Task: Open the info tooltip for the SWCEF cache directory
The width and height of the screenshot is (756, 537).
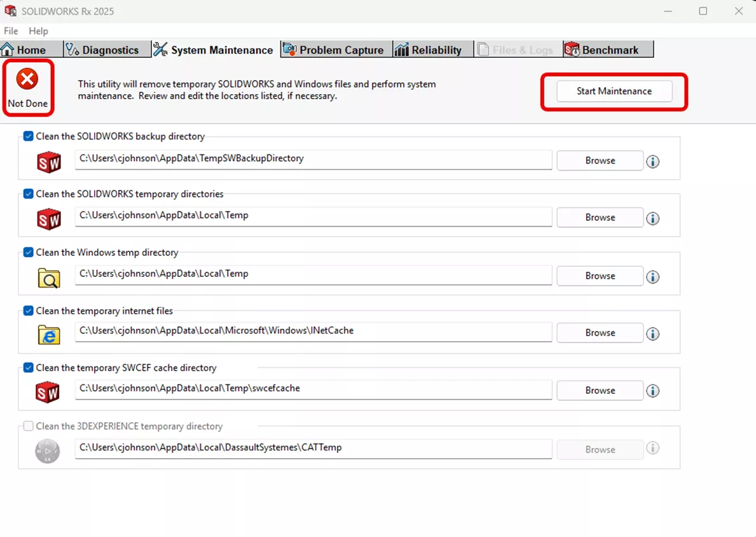Action: [652, 391]
